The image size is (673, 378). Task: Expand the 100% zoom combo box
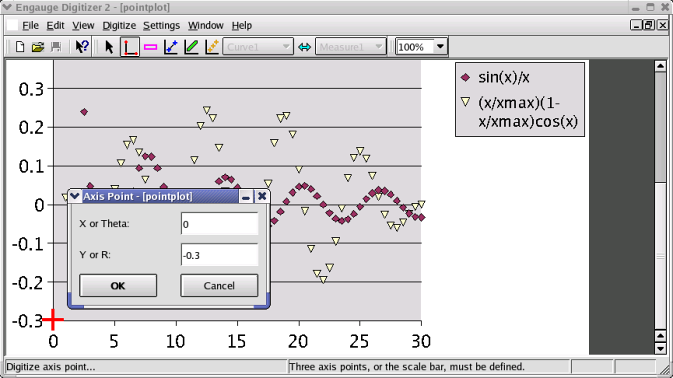point(421,47)
